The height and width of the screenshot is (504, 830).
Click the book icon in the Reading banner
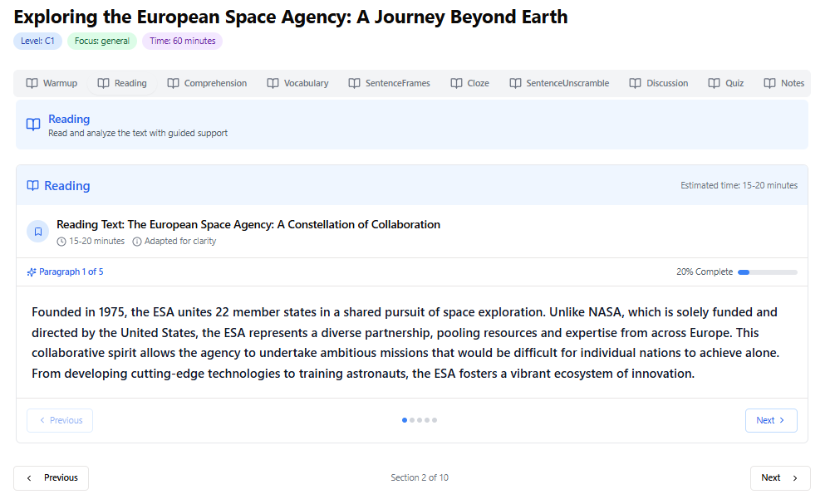(x=33, y=125)
